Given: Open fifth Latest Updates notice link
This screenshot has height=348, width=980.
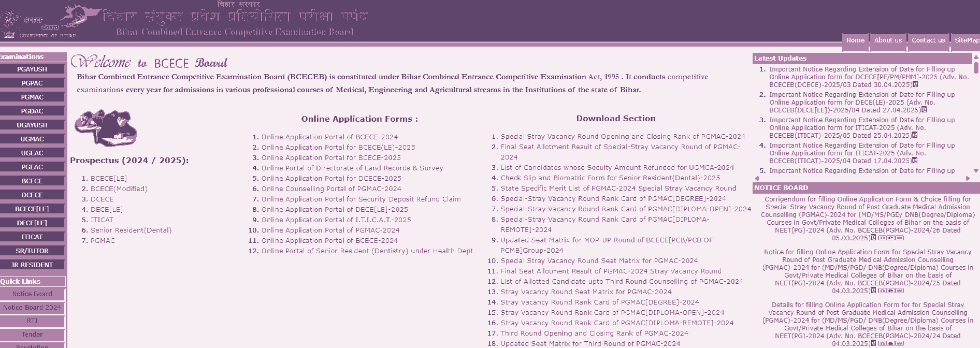Looking at the screenshot, I should [x=862, y=170].
